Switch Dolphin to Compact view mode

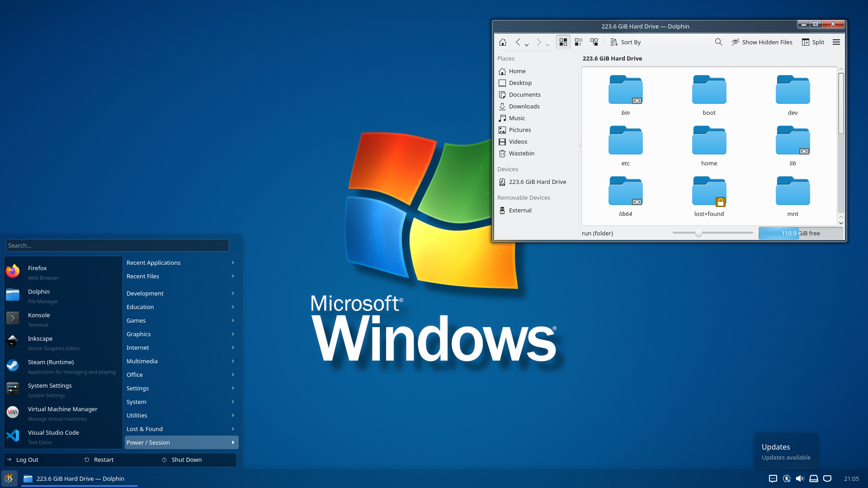(x=579, y=42)
